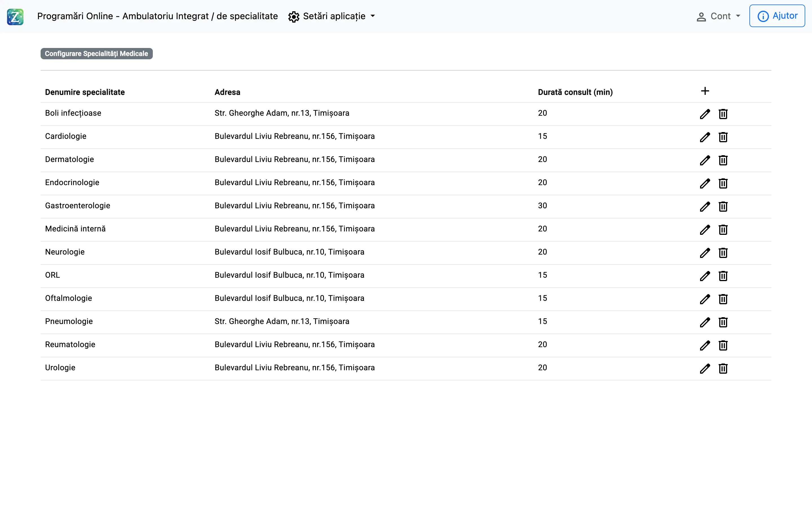Click the Z app logo icon
Viewport: 812px width, 508px height.
point(15,16)
